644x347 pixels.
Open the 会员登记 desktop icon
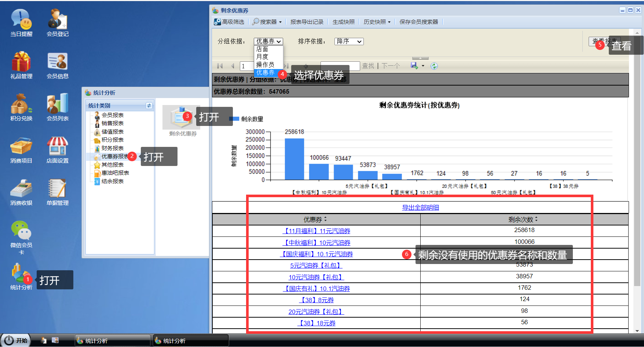[58, 23]
